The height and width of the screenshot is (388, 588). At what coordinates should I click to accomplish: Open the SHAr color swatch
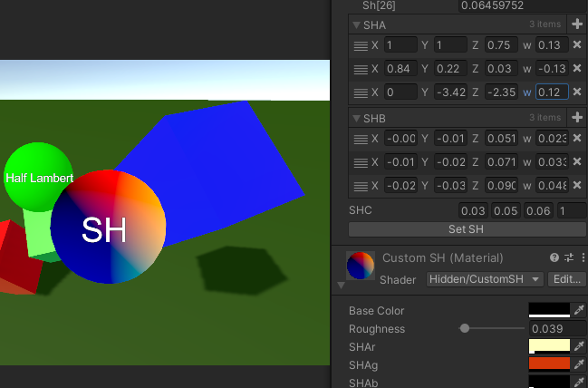pos(549,346)
